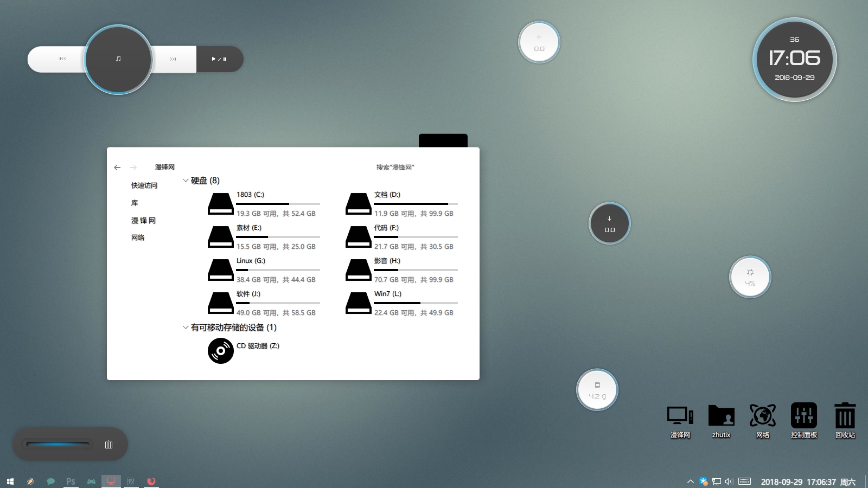Open the 网络 network desktop icon
Image resolution: width=868 pixels, height=488 pixels.
(x=762, y=420)
